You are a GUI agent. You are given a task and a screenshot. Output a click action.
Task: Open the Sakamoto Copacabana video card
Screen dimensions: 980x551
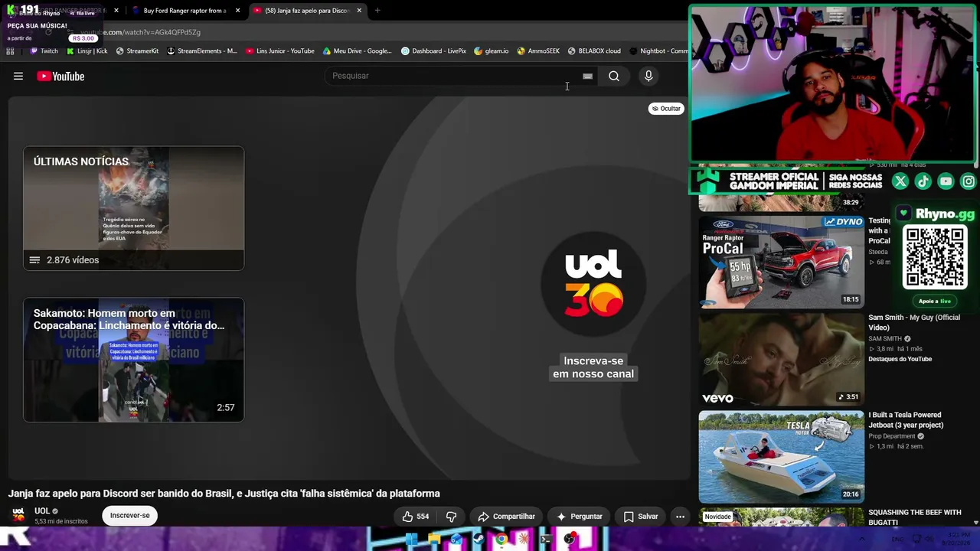[x=134, y=360]
